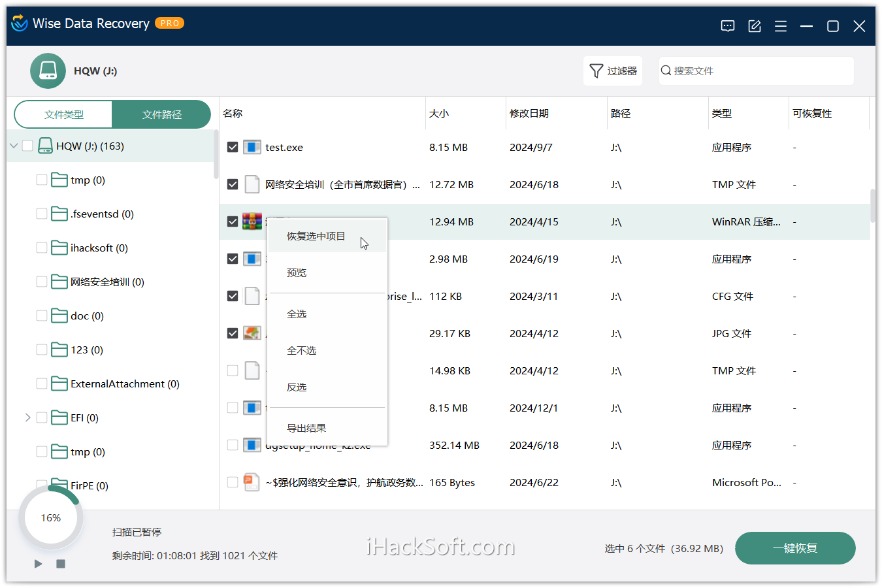Click the test.exe file icon
The image size is (882, 588).
pyautogui.click(x=252, y=147)
